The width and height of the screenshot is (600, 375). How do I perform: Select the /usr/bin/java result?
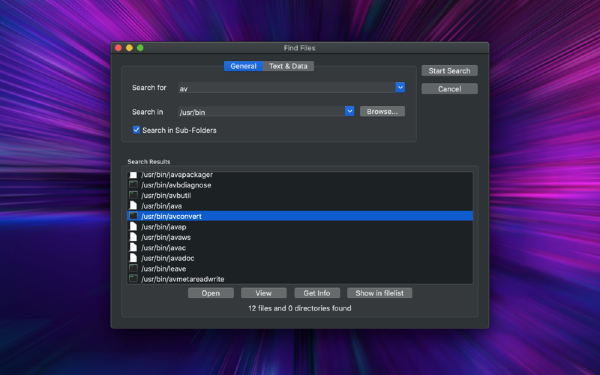pyautogui.click(x=300, y=205)
